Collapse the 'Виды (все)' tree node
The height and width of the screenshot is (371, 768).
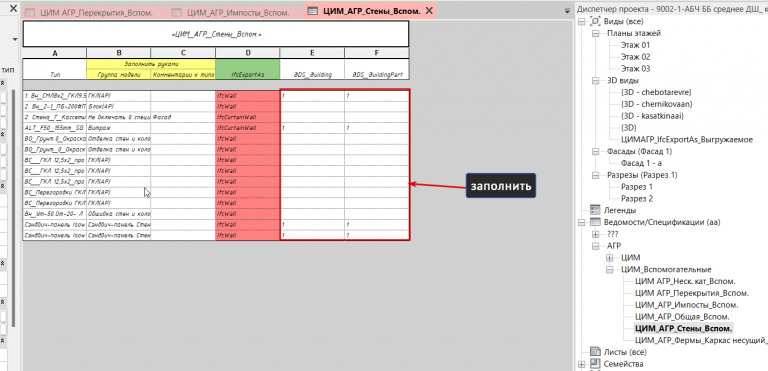tap(582, 22)
